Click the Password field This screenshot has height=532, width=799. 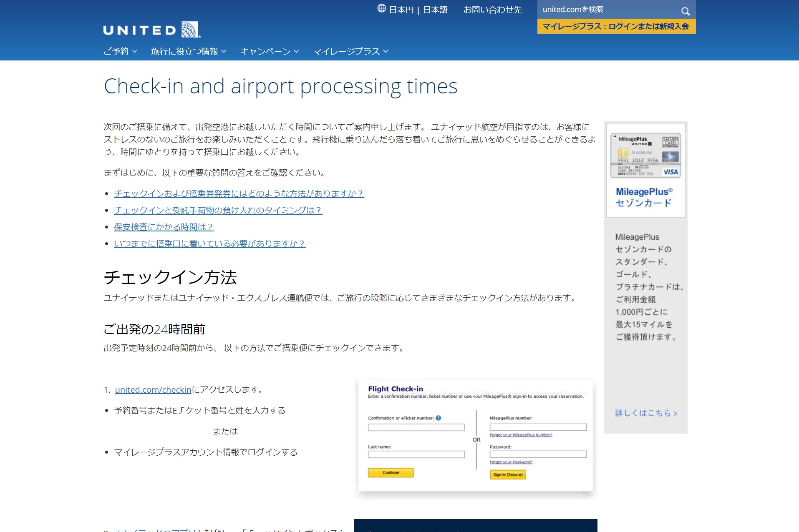pyautogui.click(x=538, y=454)
